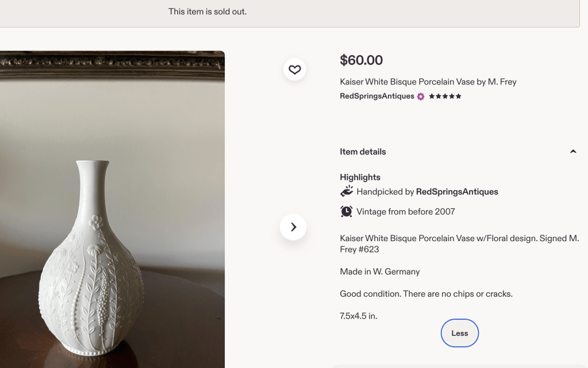Image resolution: width=588 pixels, height=368 pixels.
Task: Favorite the item with the heart icon
Action: pyautogui.click(x=295, y=69)
